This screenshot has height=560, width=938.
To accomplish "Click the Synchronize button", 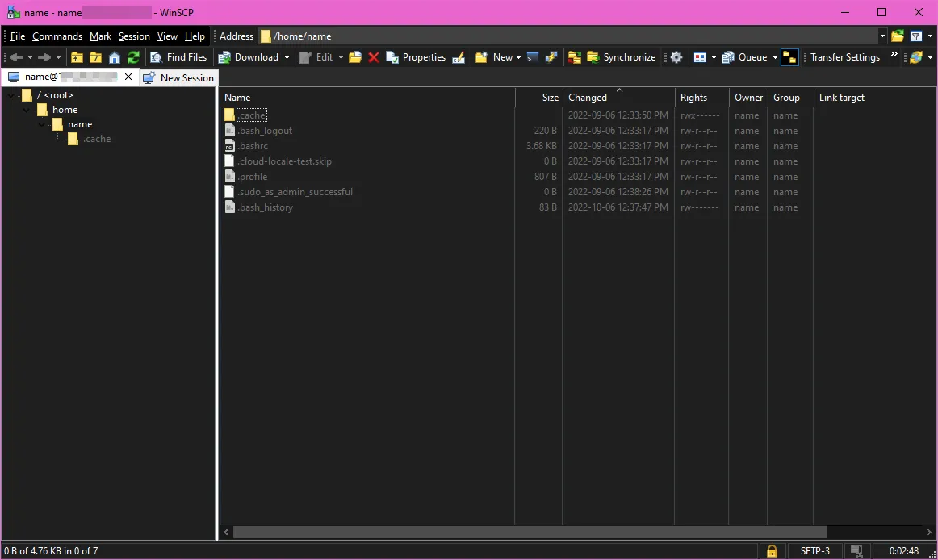I will [622, 57].
